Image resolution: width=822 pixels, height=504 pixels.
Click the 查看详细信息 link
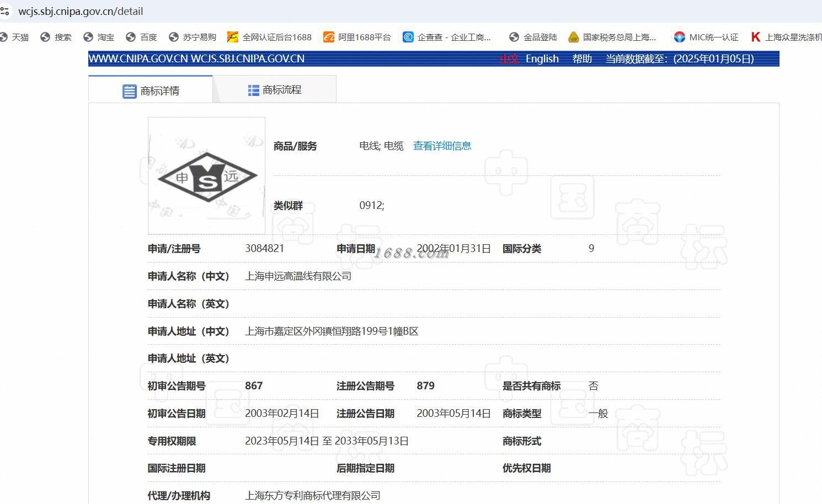point(442,146)
